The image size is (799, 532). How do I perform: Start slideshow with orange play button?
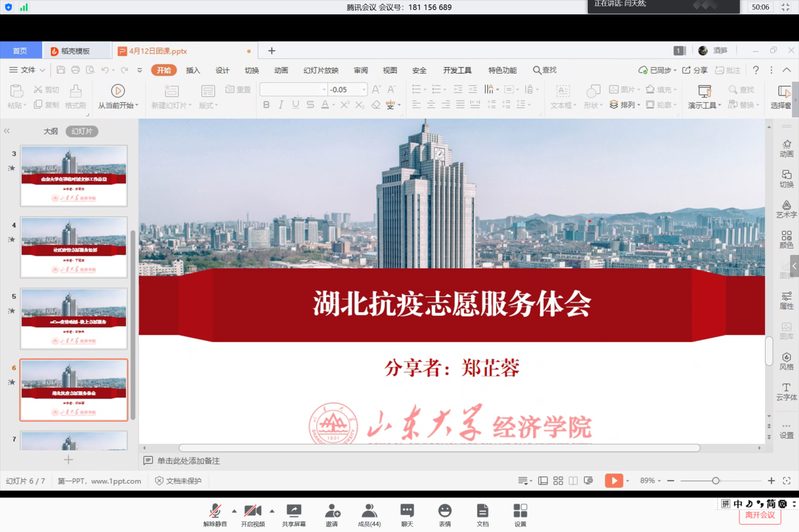614,480
